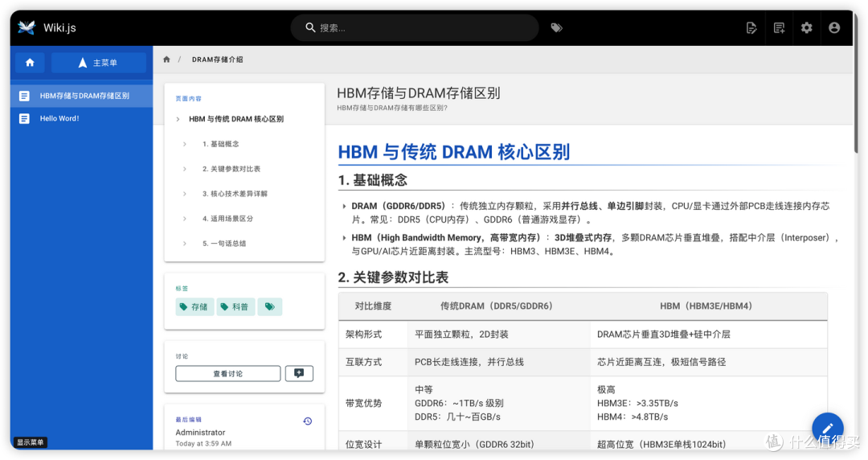Jump to 3. 核心技术差异详解 in contents
The width and height of the screenshot is (868, 460).
(235, 194)
